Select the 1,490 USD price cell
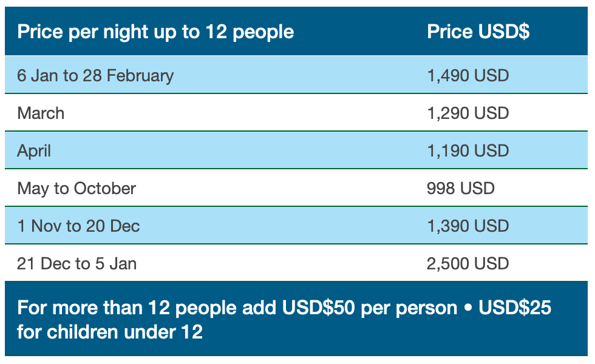The image size is (595, 364). (468, 76)
